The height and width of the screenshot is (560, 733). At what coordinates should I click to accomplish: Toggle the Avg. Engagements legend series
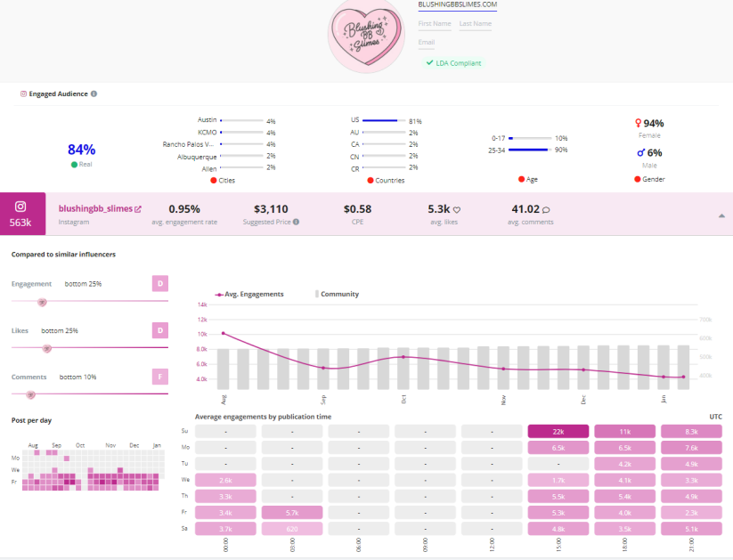248,294
